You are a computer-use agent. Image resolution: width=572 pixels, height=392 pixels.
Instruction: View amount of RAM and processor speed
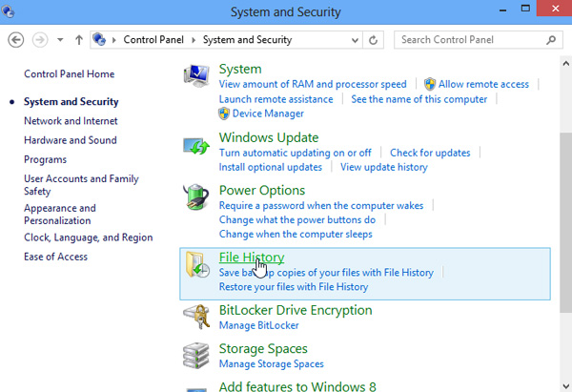(313, 84)
